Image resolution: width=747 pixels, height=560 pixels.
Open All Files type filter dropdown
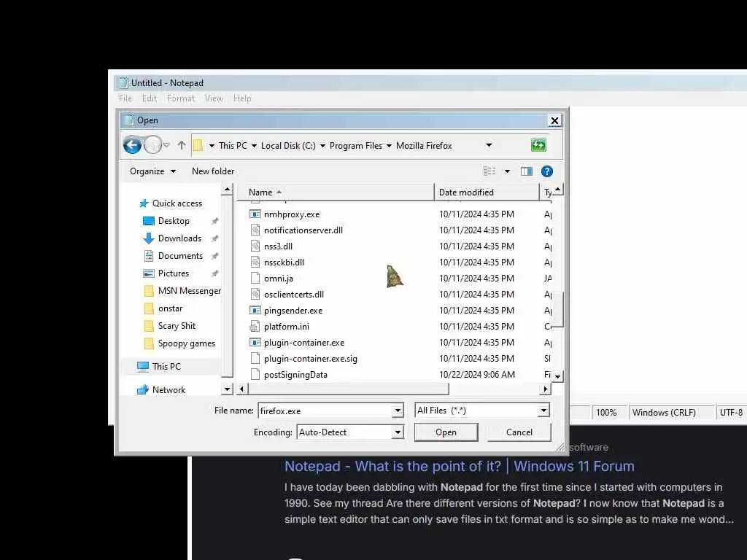(x=543, y=411)
